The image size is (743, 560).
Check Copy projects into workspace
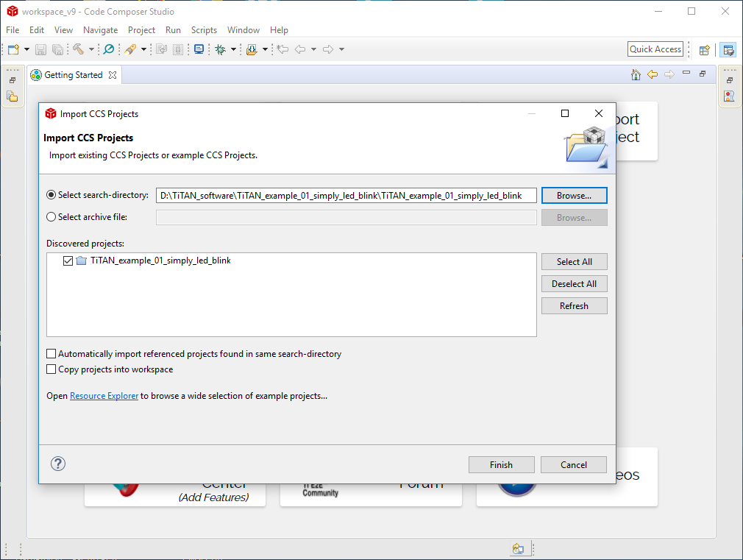51,369
